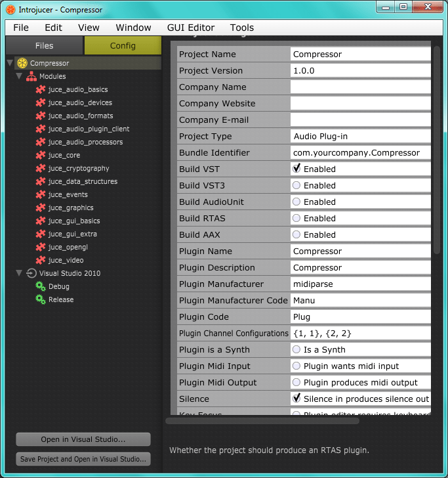
Task: Collapse the Visual Studio 2010 node
Action: (19, 273)
